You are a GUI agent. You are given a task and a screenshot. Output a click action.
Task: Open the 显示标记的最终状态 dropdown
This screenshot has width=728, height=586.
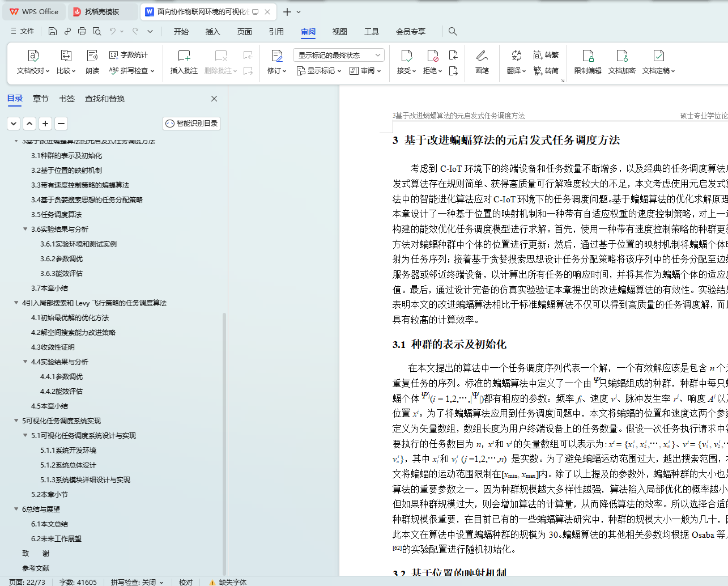click(x=339, y=55)
